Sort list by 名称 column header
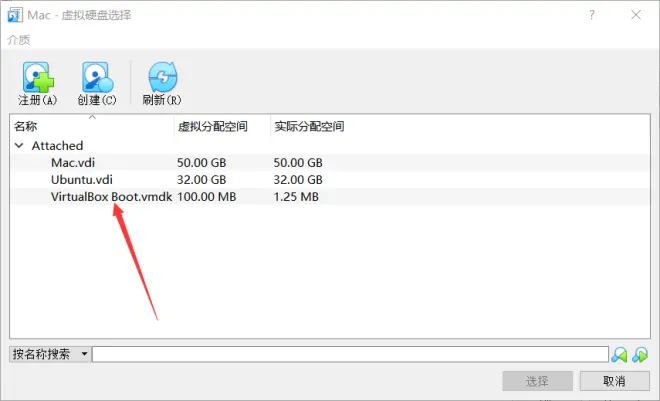Image resolution: width=660 pixels, height=401 pixels. tap(92, 126)
